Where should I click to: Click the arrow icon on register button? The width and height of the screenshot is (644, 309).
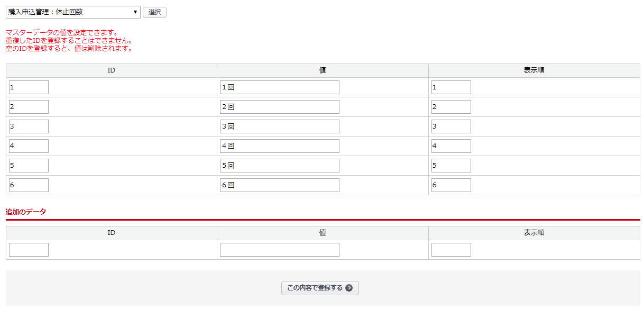[349, 288]
